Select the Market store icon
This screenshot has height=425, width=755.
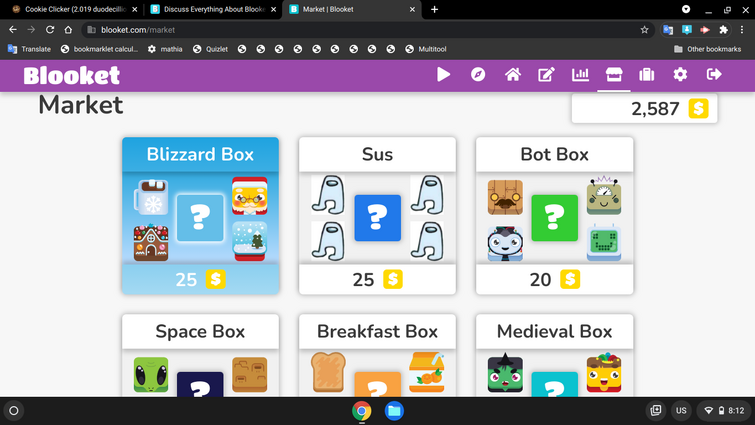tap(614, 75)
